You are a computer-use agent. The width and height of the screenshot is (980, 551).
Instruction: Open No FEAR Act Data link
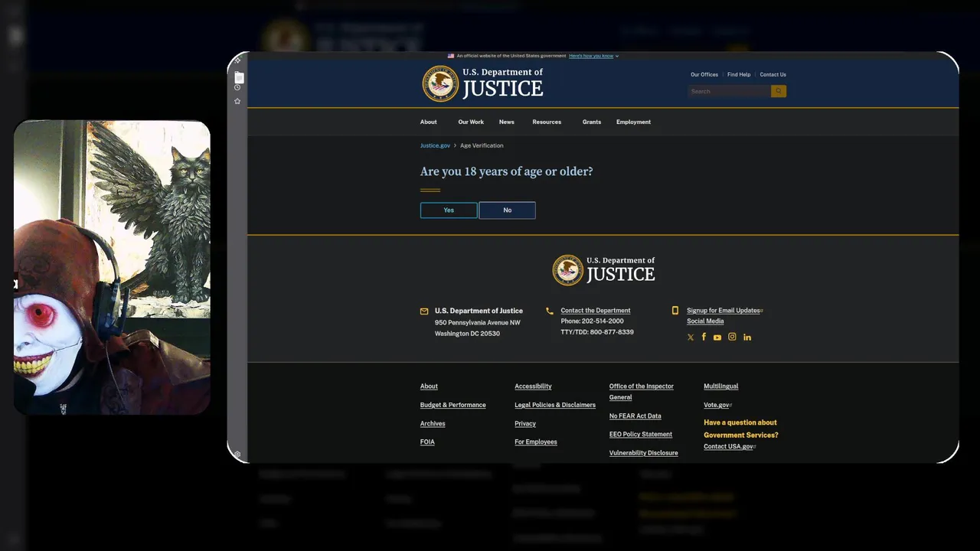pyautogui.click(x=635, y=416)
